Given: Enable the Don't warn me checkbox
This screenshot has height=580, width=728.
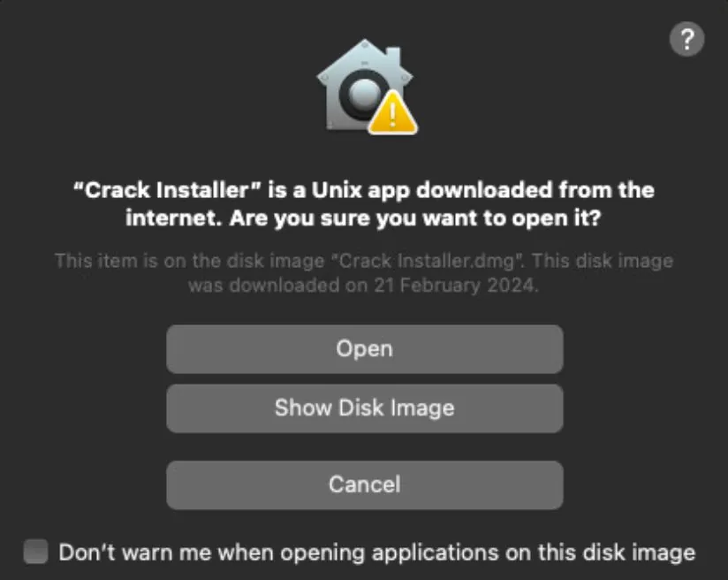Looking at the screenshot, I should click(36, 553).
